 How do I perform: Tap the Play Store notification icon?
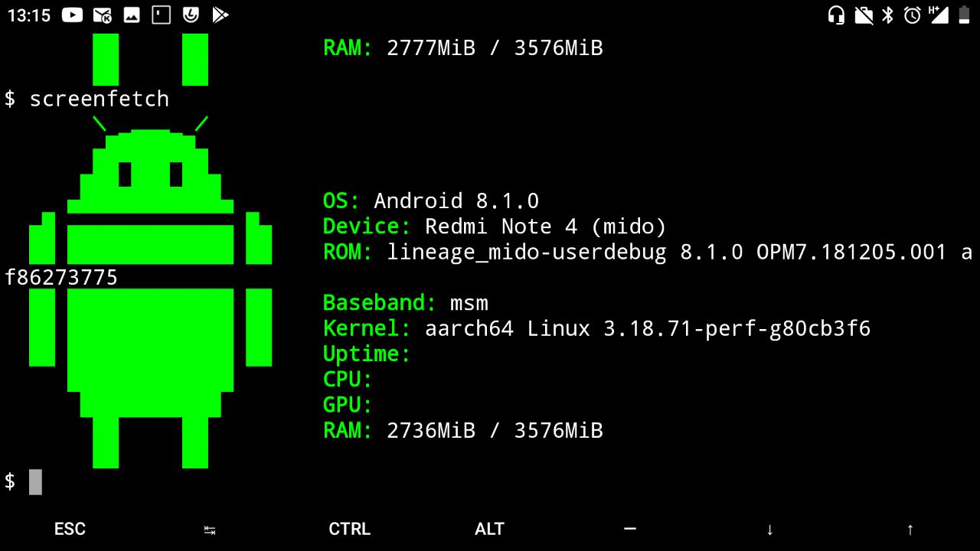pos(220,15)
